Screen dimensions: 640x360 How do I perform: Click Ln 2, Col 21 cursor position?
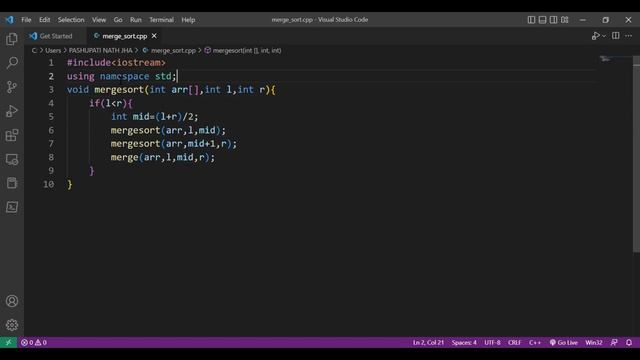point(428,342)
